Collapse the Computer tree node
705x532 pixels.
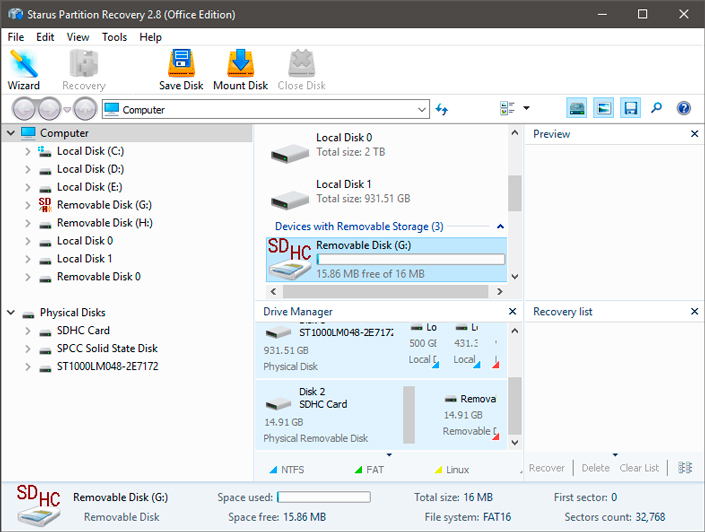[x=11, y=133]
